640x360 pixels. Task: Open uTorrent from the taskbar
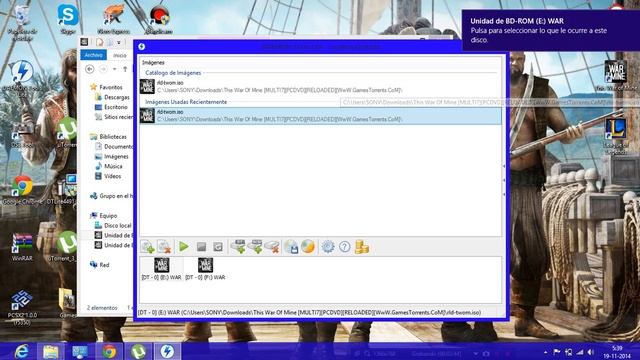138,351
